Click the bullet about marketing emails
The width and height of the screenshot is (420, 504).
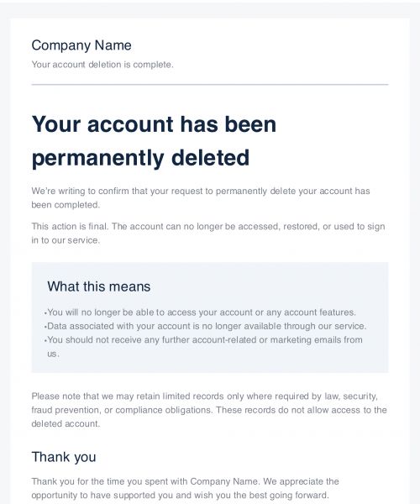205,346
